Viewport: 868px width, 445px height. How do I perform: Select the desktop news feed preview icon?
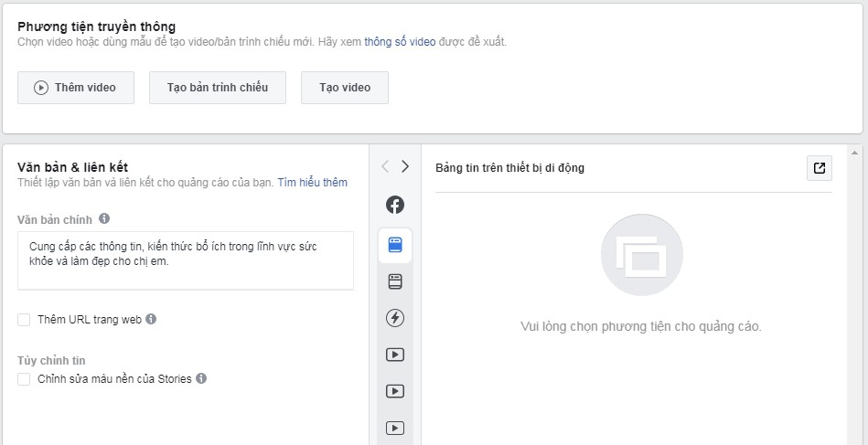click(x=394, y=281)
